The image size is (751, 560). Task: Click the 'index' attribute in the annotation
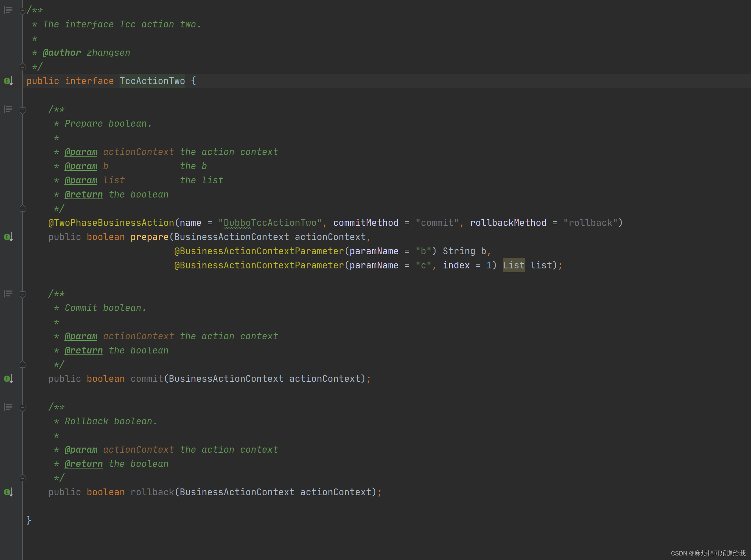coord(456,266)
